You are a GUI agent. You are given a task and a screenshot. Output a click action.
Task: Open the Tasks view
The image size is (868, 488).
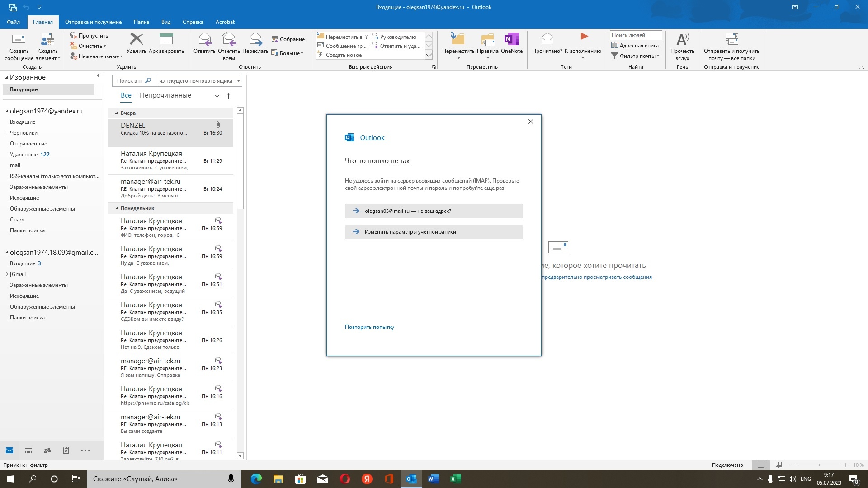(66, 450)
